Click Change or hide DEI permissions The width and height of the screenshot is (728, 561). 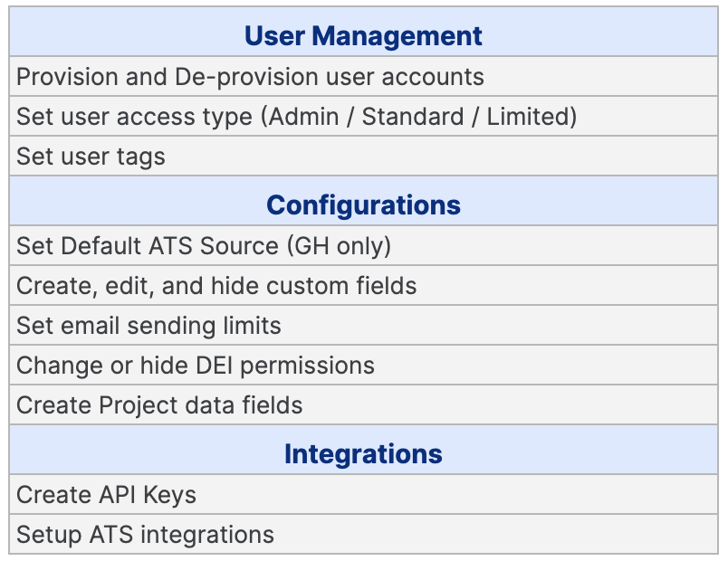click(363, 365)
